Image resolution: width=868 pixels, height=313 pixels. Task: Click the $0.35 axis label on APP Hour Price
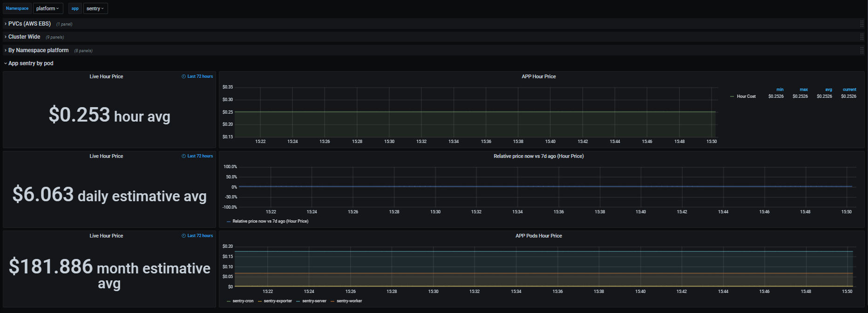(x=228, y=87)
